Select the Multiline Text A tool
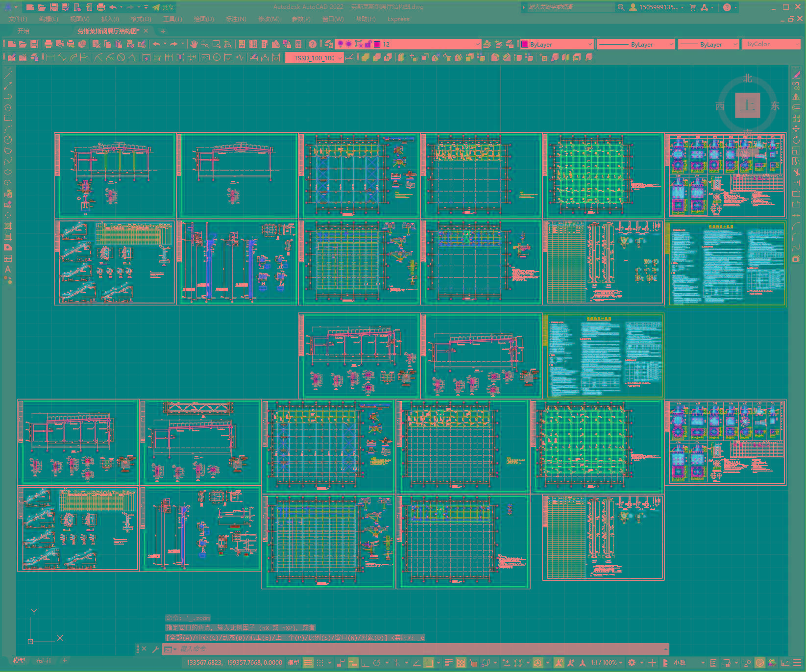The height and width of the screenshot is (672, 806). [8, 269]
